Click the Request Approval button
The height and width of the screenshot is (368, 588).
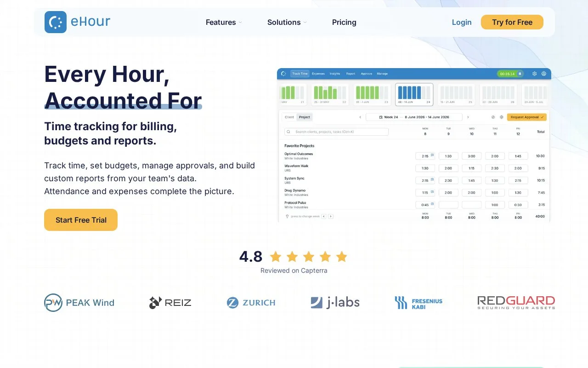(x=527, y=117)
